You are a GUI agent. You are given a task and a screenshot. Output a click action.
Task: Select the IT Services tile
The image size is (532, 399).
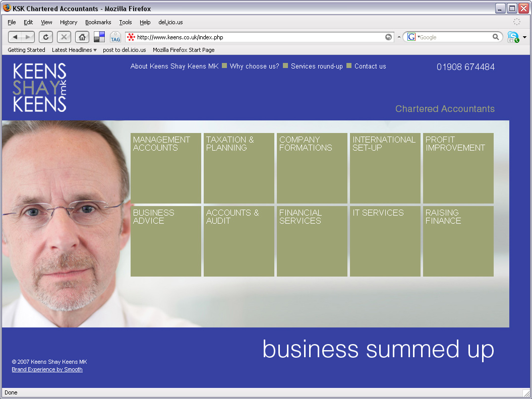click(385, 241)
